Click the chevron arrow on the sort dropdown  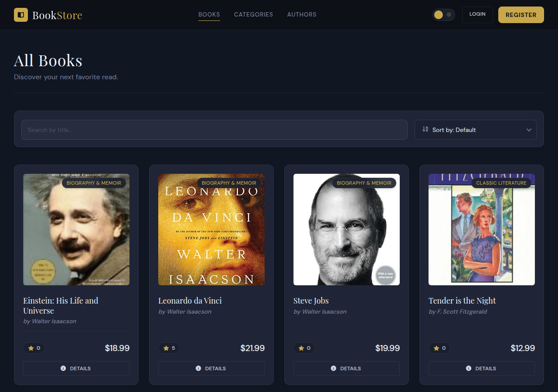coord(529,130)
